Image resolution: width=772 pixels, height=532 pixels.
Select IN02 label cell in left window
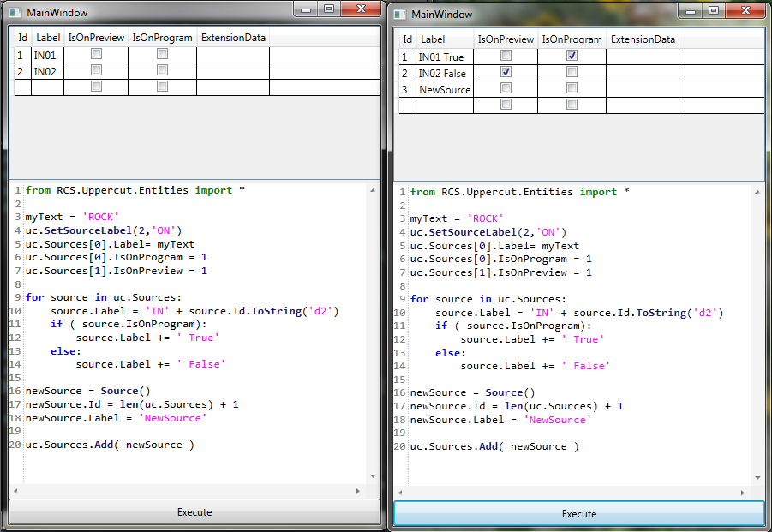click(47, 71)
